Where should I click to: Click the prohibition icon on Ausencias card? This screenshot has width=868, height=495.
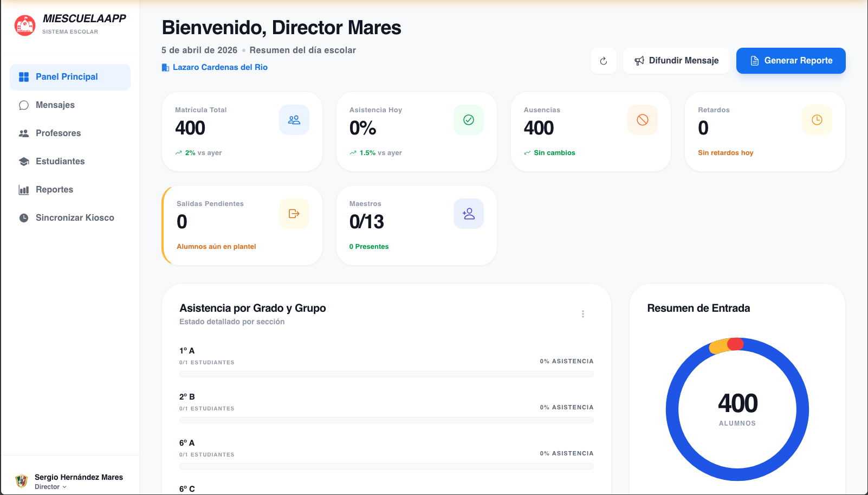pyautogui.click(x=643, y=120)
